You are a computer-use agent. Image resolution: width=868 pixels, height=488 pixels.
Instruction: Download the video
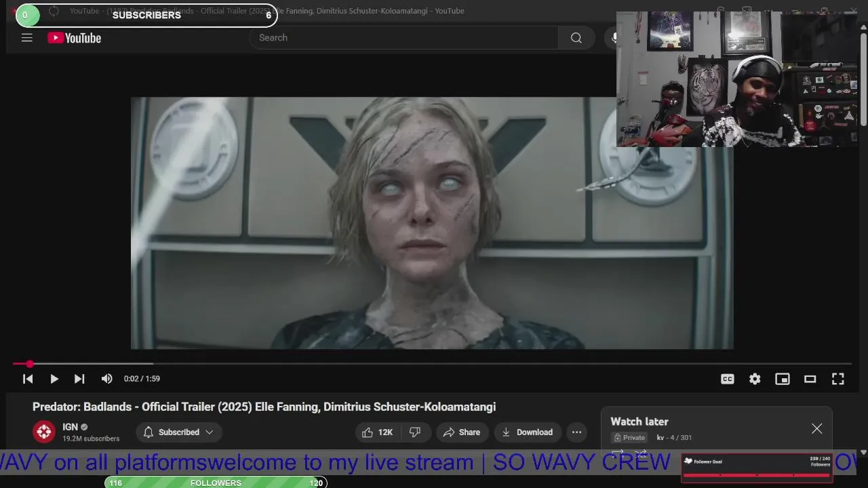click(527, 432)
